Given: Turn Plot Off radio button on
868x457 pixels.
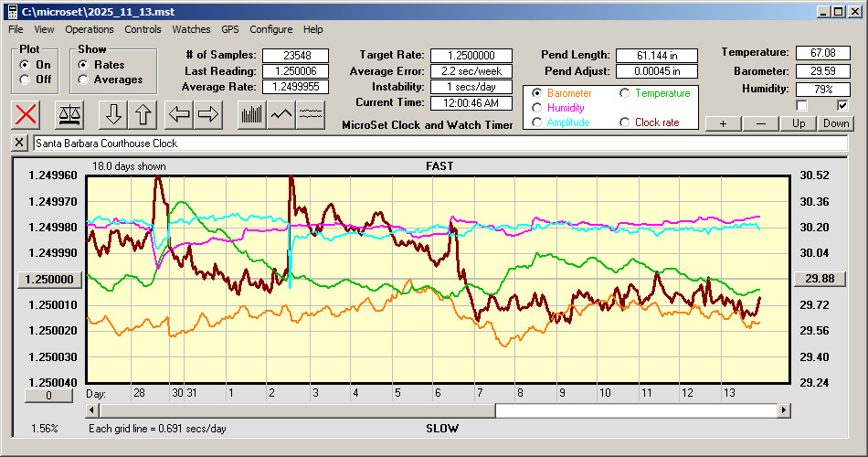Looking at the screenshot, I should pyautogui.click(x=25, y=80).
